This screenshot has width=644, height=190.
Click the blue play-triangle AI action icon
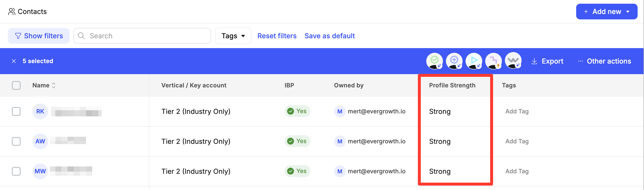click(473, 61)
